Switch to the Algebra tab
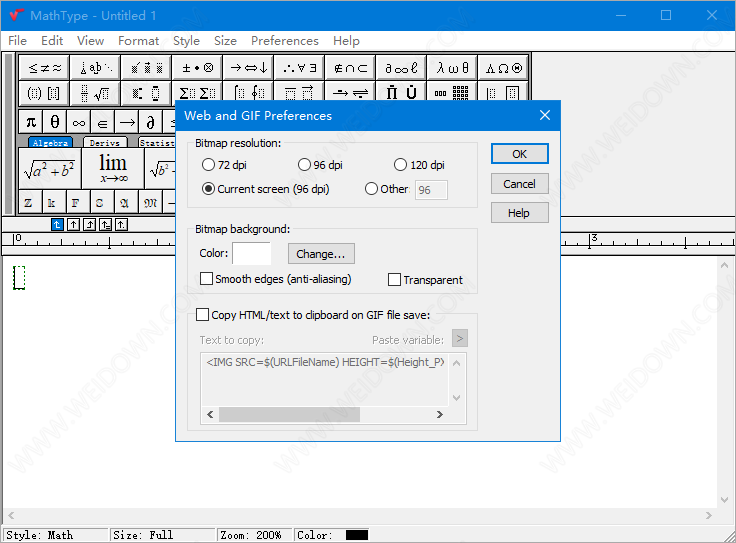Viewport: 736px width, 543px height. (x=50, y=142)
